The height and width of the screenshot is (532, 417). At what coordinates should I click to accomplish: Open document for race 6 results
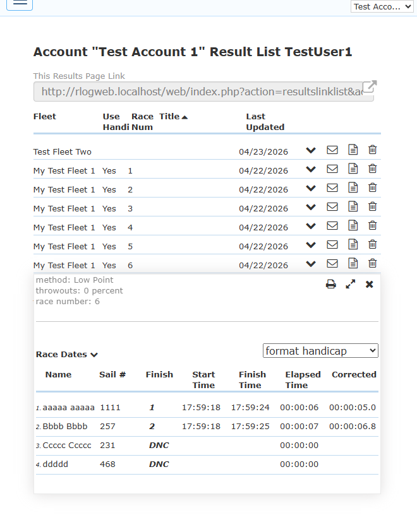[x=353, y=264]
